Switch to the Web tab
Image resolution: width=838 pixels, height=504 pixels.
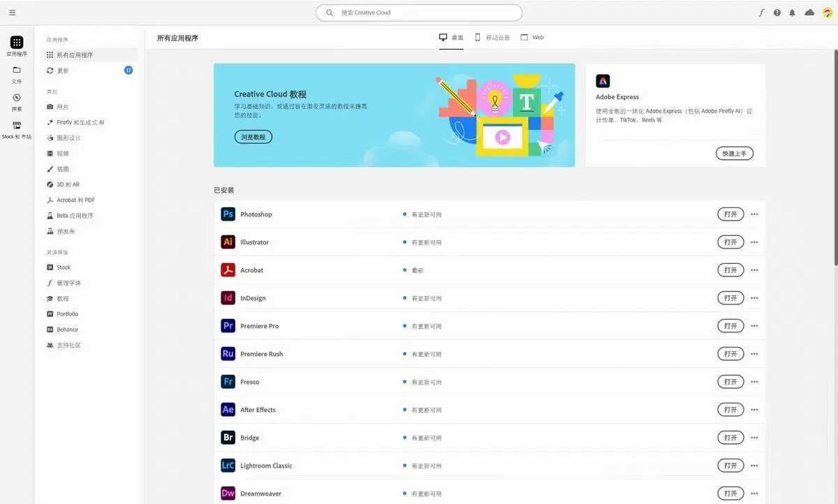coord(532,37)
